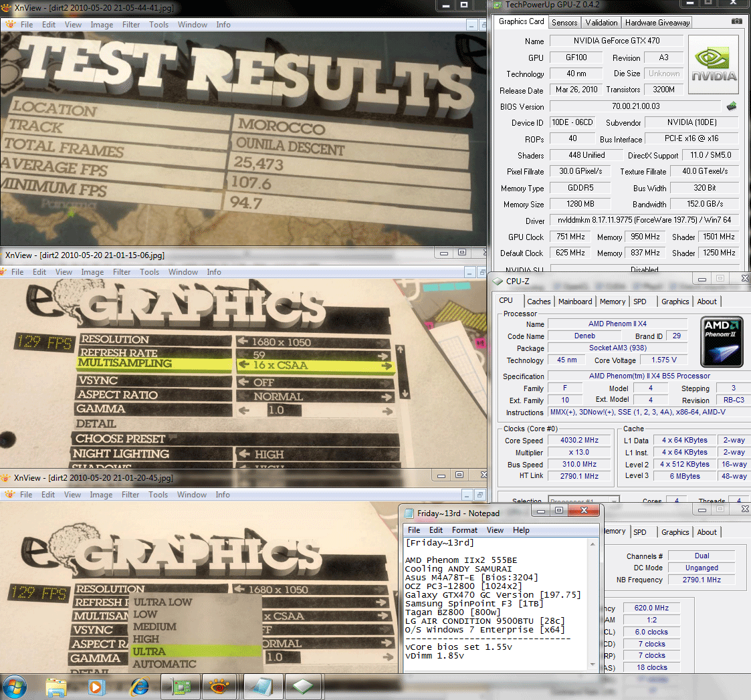This screenshot has height=700, width=751.
Task: Click the Notepad title bar icon
Action: pos(409,513)
